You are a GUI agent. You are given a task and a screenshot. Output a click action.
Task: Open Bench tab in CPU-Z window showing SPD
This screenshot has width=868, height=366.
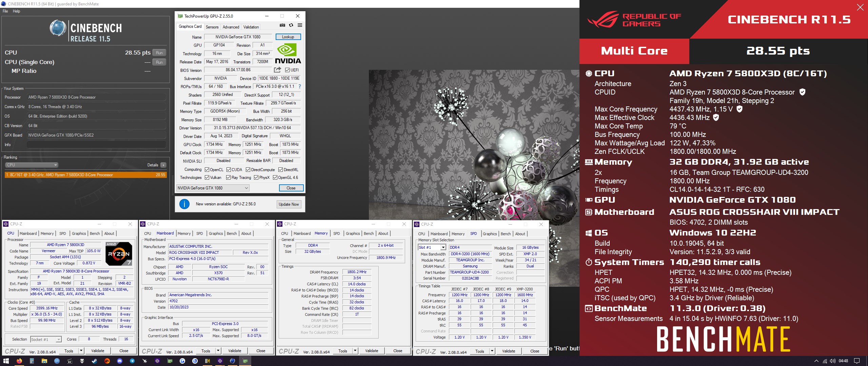pyautogui.click(x=506, y=234)
